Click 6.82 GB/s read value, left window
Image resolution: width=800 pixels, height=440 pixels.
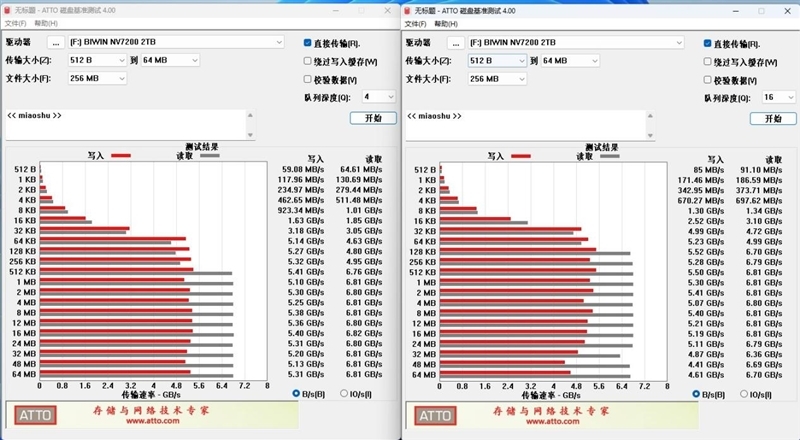click(364, 333)
